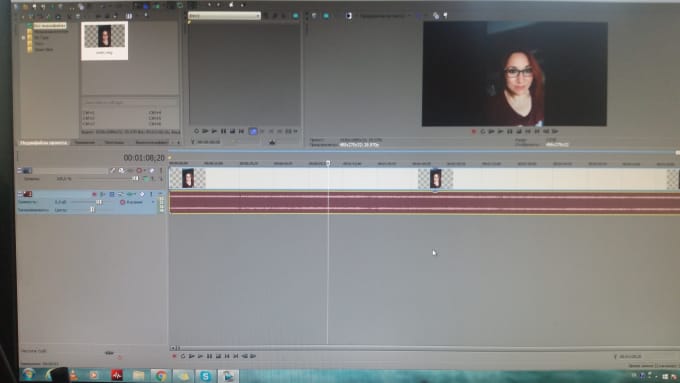Click the video preview image
The width and height of the screenshot is (680, 383).
515,74
